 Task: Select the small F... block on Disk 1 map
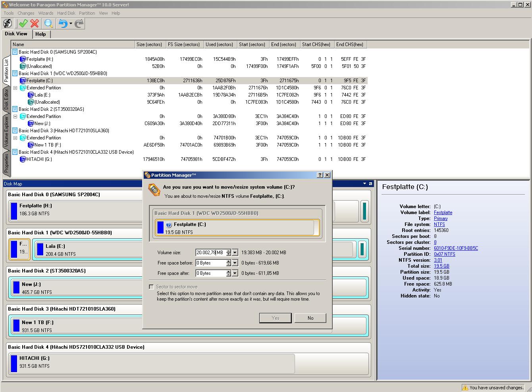pos(19,249)
